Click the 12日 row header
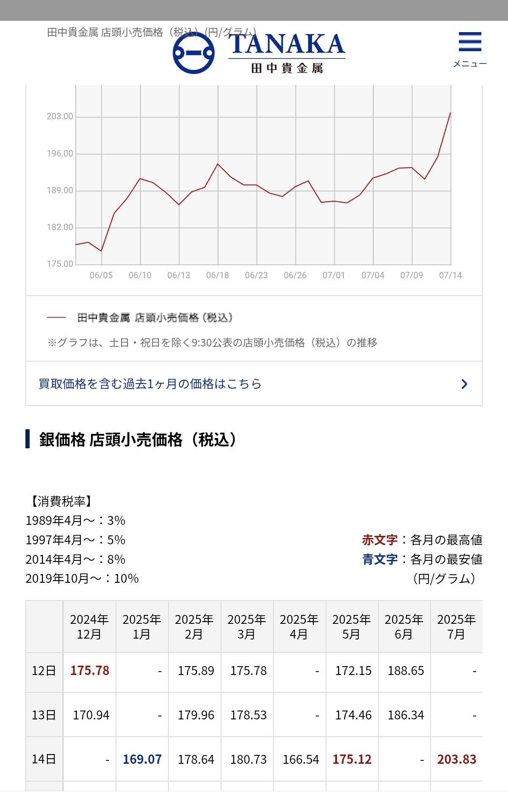 click(x=44, y=671)
